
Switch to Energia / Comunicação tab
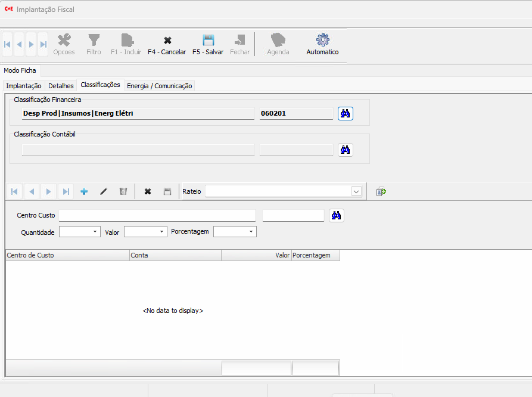pyautogui.click(x=159, y=86)
